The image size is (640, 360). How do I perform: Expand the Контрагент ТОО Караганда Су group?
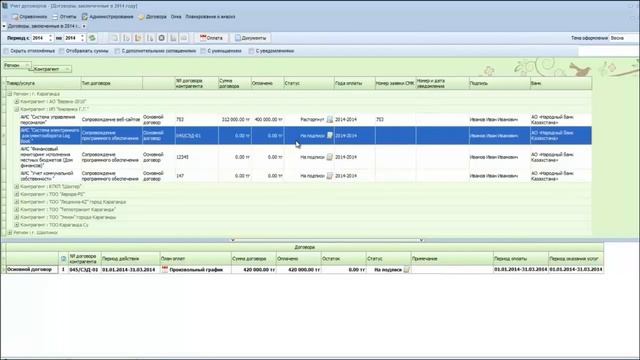17,225
